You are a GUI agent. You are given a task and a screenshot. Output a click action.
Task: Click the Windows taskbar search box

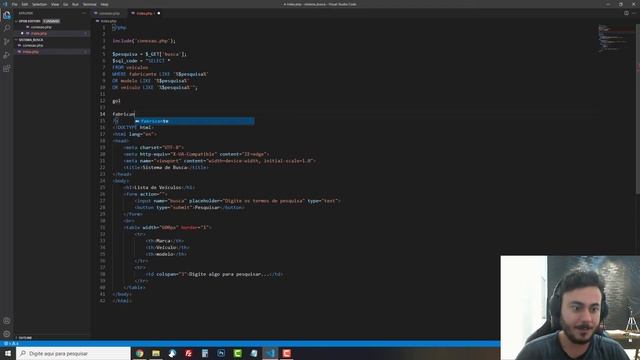(x=73, y=353)
